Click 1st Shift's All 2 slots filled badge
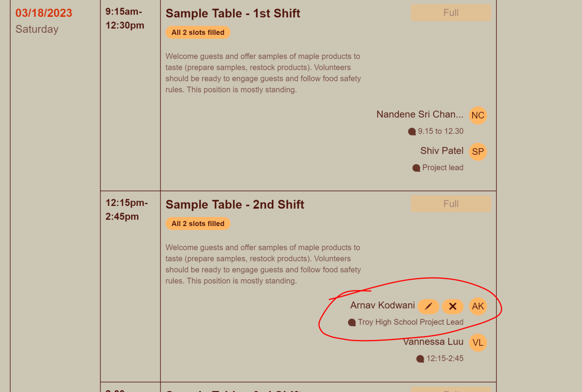Viewport: 582px width, 392px height. (198, 33)
